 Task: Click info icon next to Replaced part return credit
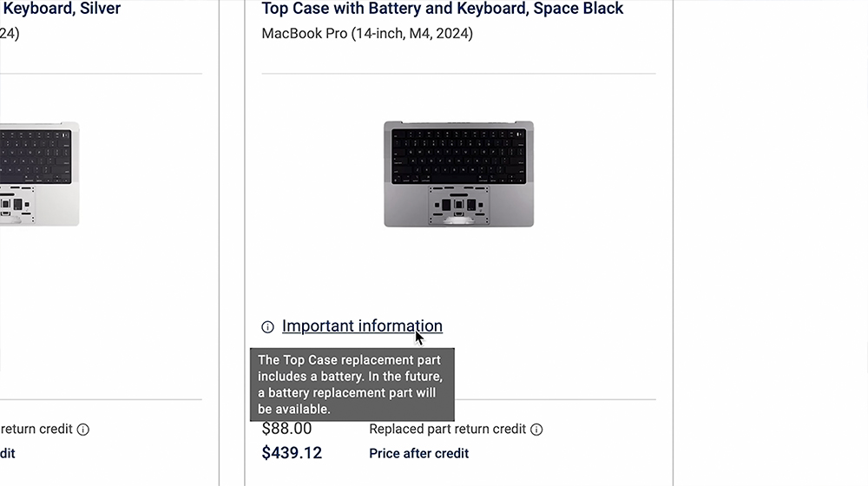(x=536, y=430)
